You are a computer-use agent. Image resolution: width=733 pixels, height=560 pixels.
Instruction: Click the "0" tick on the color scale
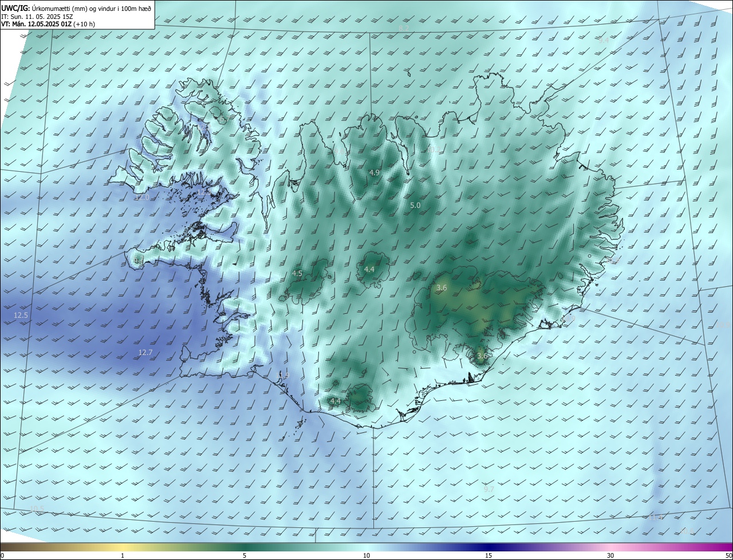(2, 555)
